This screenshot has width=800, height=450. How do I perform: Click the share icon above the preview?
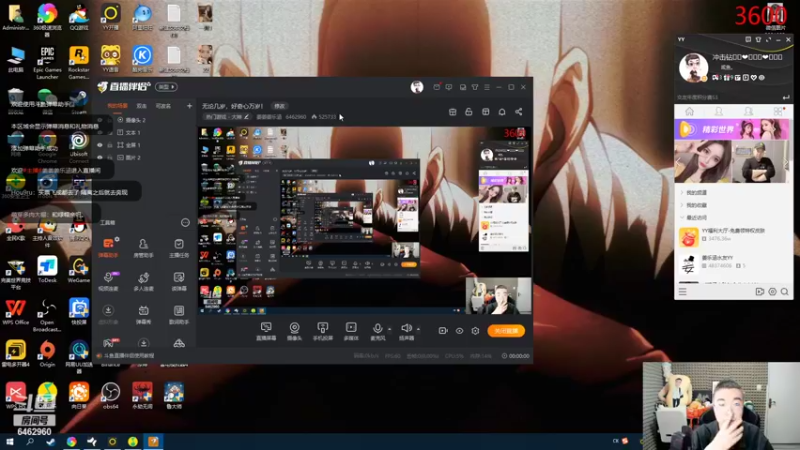(x=518, y=112)
